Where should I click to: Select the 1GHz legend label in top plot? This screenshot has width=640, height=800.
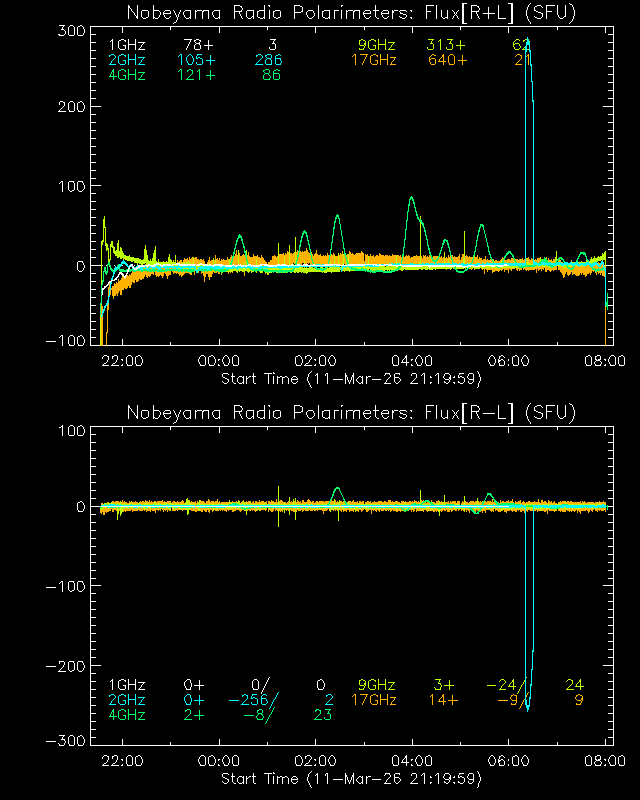126,46
